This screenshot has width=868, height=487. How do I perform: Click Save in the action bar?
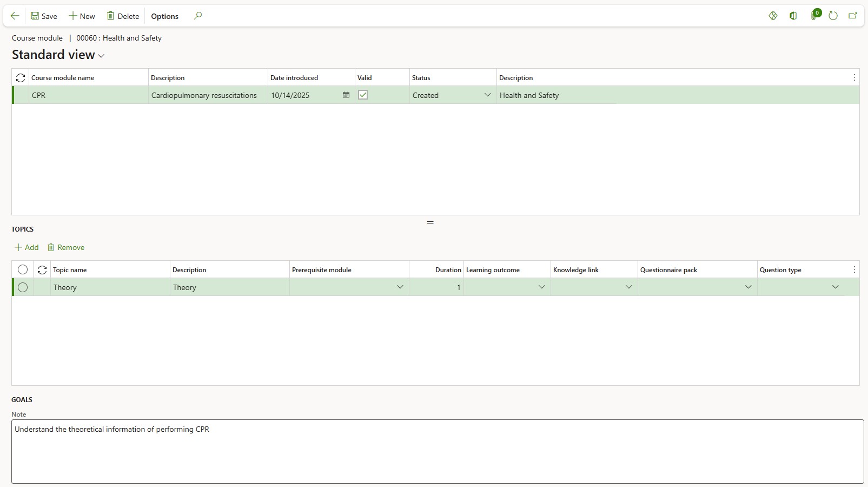click(x=44, y=16)
